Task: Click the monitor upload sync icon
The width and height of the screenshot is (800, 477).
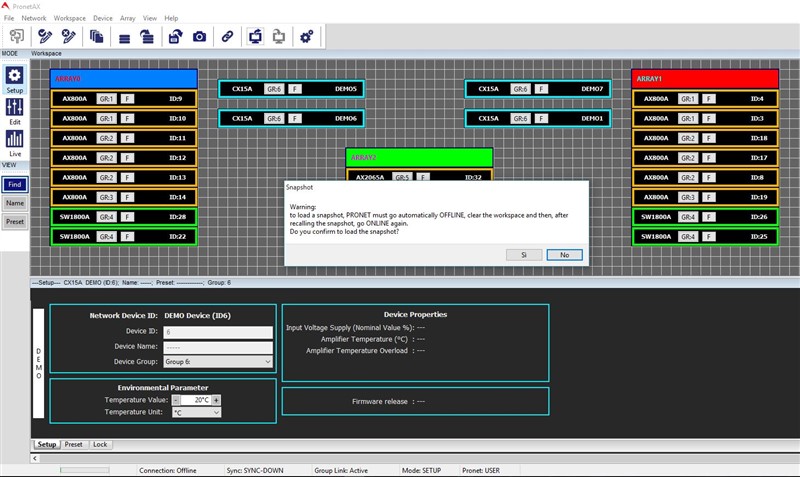Action: [x=255, y=36]
